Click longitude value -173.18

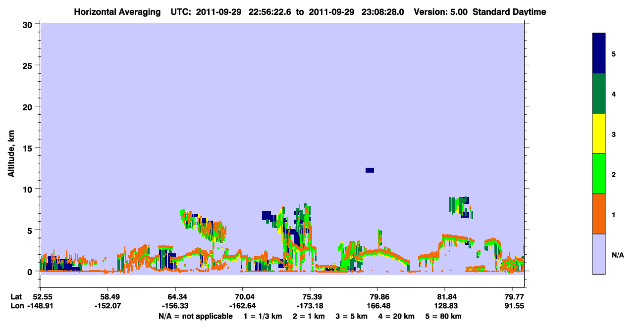[x=310, y=306]
